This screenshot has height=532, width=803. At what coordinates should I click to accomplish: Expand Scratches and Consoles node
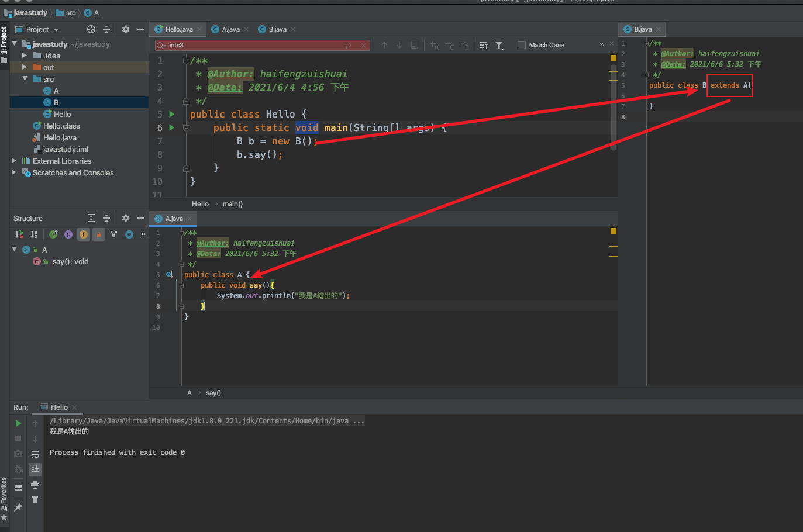pyautogui.click(x=14, y=172)
